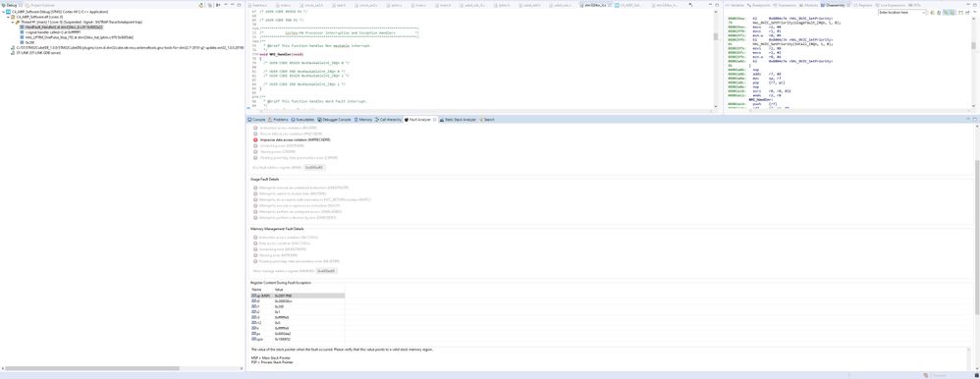The height and width of the screenshot is (379, 980).
Task: Select the Imprecise data access violation item
Action: [295, 140]
